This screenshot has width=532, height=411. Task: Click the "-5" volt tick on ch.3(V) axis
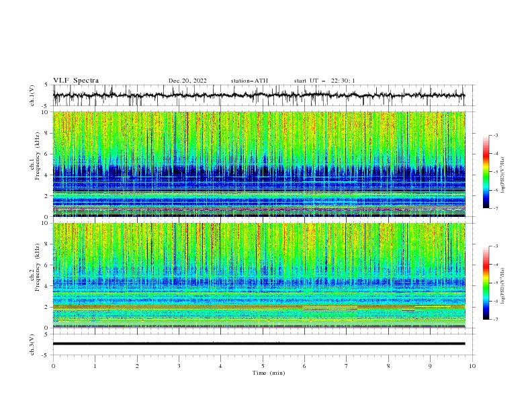45,355
